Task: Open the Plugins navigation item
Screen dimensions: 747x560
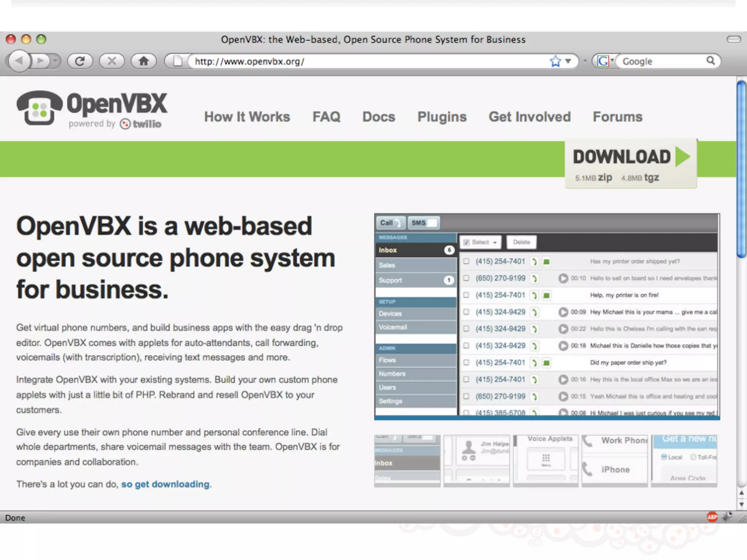Action: 442,117
